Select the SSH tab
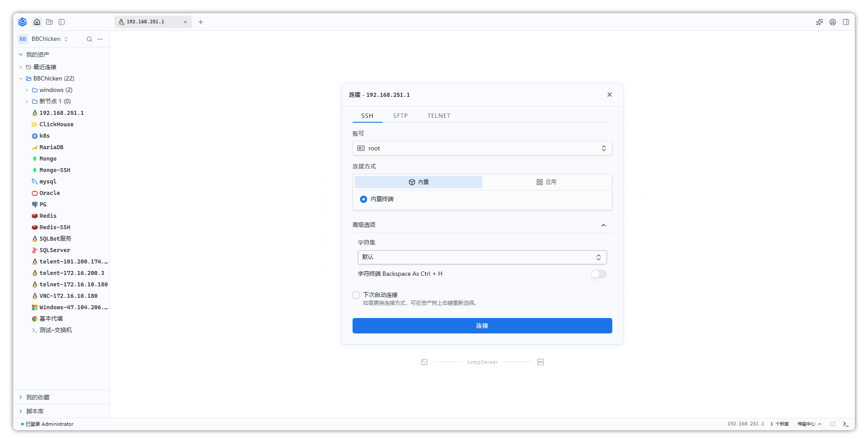The image size is (868, 439). pyautogui.click(x=367, y=116)
